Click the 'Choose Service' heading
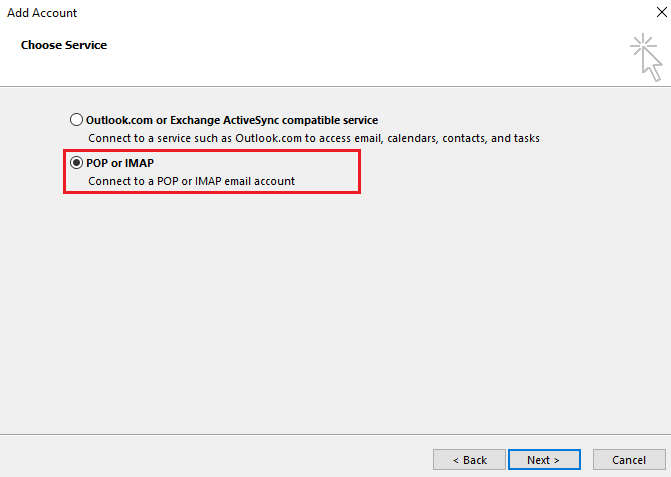The height and width of the screenshot is (477, 671). click(64, 45)
